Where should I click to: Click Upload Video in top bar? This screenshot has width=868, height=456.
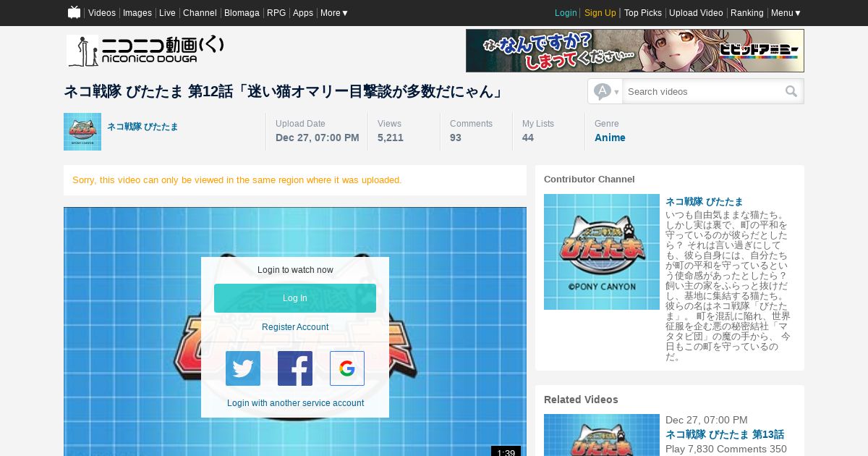click(x=696, y=13)
